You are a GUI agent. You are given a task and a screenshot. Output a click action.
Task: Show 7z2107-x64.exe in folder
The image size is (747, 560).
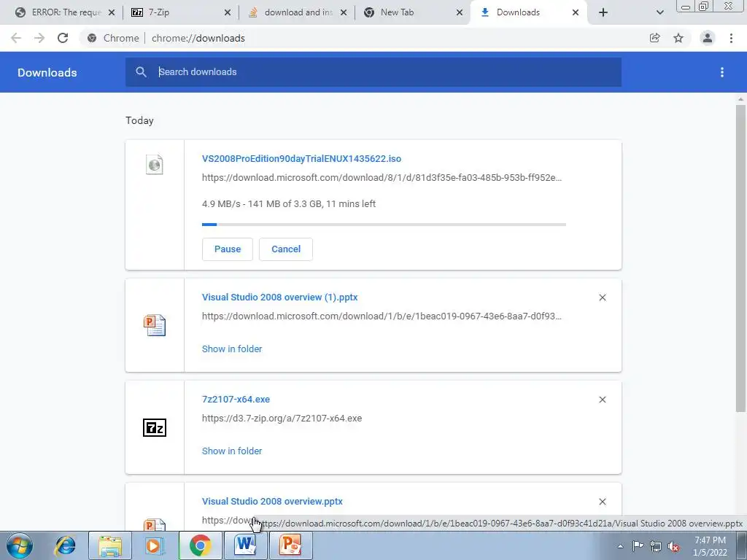coord(232,451)
